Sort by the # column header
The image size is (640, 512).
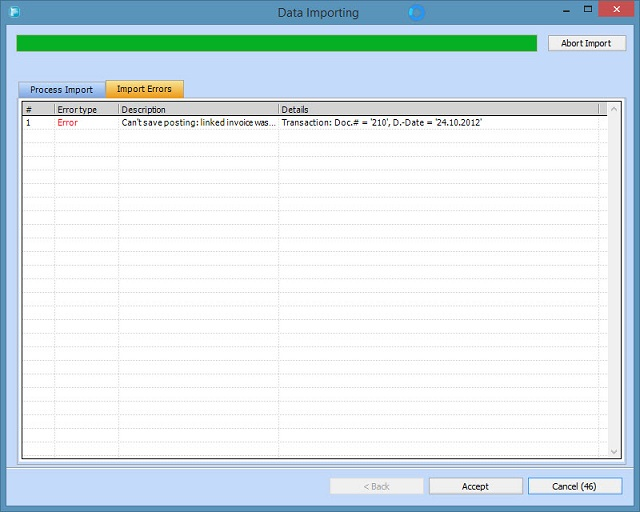click(38, 109)
